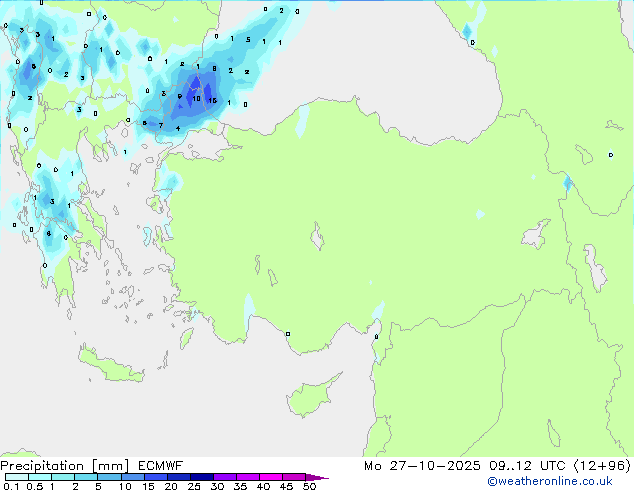Click the date '27-10-2025' text
Screen dimensions: 634x490
(435, 466)
